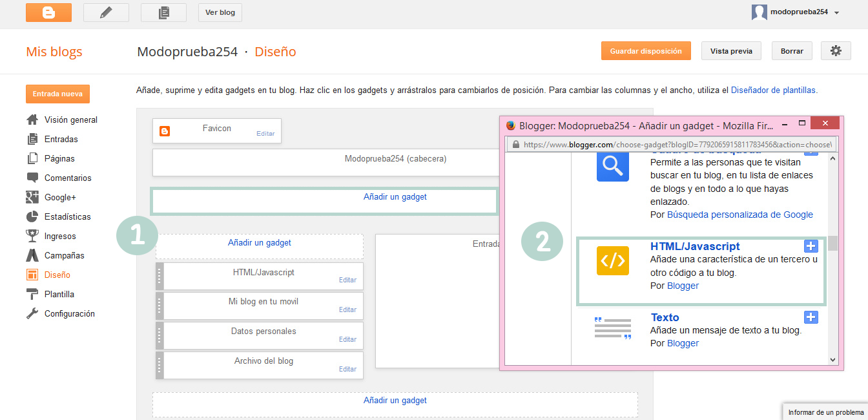Click the Páginas icon in sidebar
Viewport: 868px width, 420px height.
pyautogui.click(x=32, y=158)
